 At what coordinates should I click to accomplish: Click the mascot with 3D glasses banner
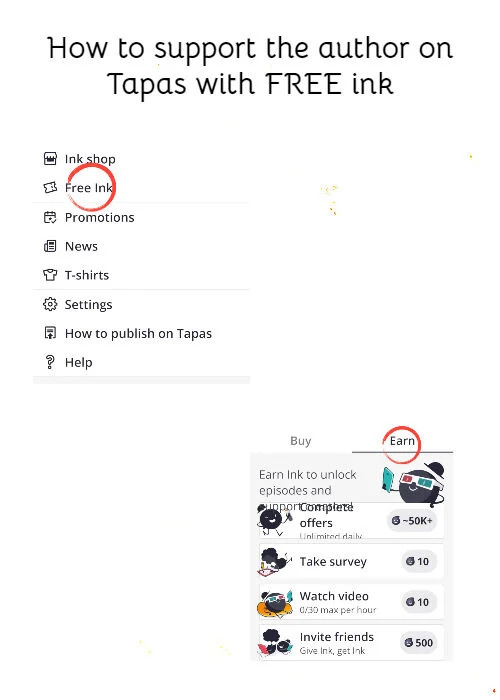[413, 484]
